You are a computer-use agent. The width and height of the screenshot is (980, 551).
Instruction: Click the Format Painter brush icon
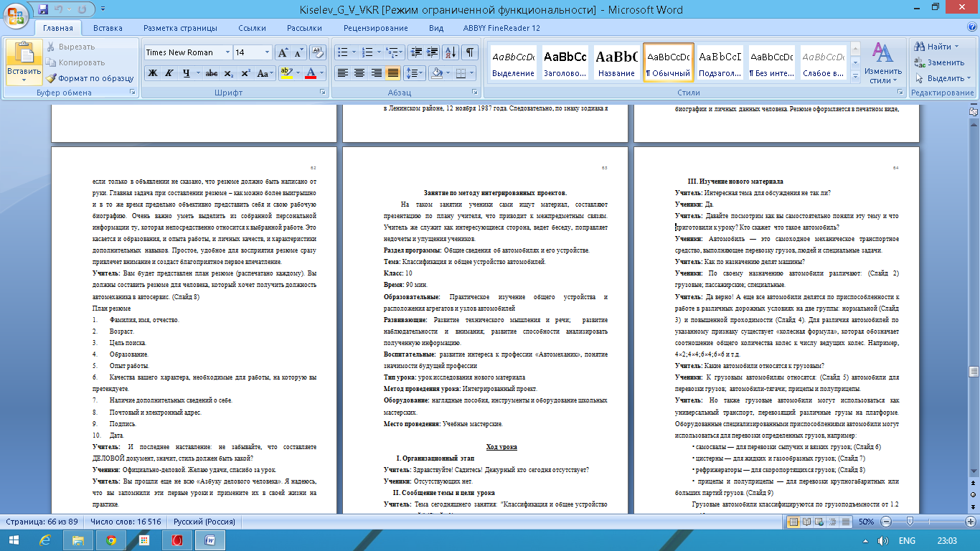(51, 78)
